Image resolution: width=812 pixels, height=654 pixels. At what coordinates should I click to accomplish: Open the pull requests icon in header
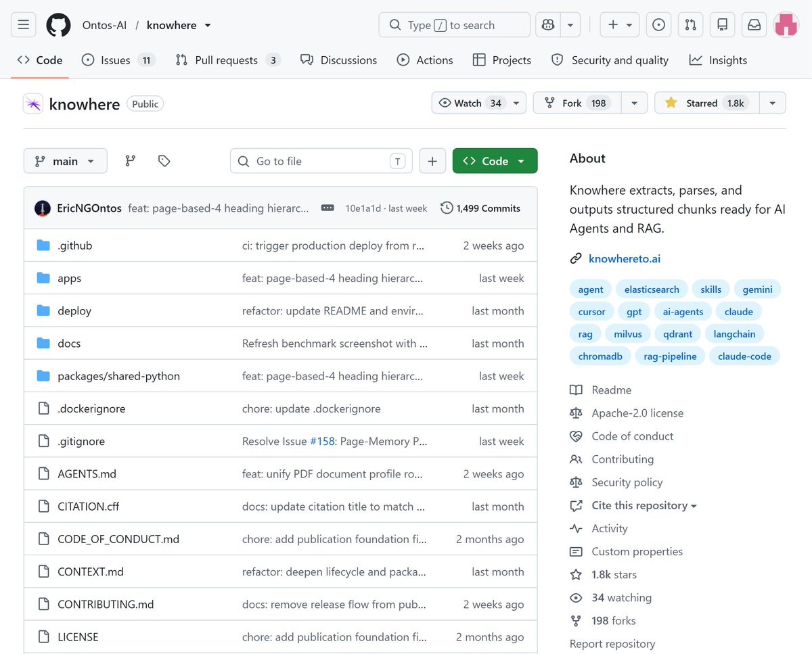click(x=690, y=25)
